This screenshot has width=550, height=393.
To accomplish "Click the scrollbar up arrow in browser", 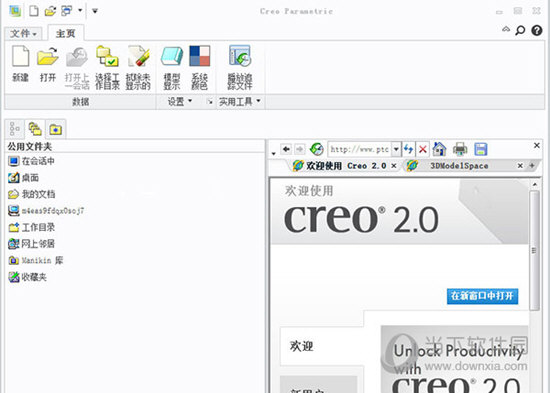I will pyautogui.click(x=535, y=185).
